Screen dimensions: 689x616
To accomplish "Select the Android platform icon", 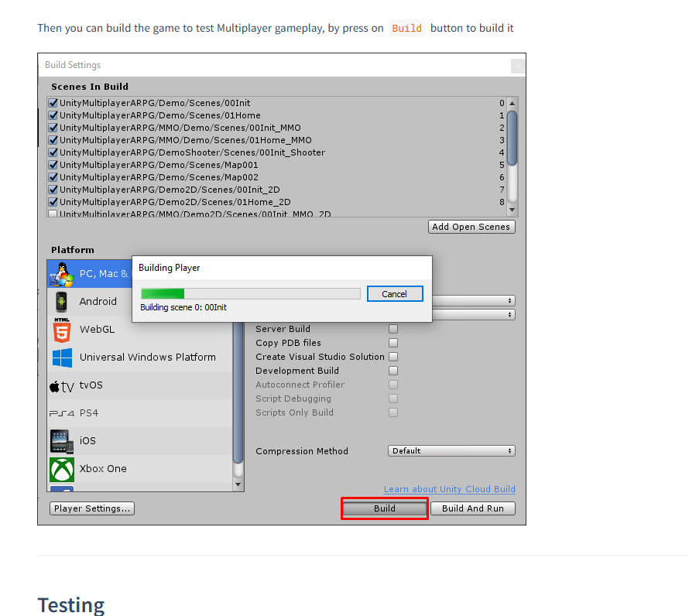I will pos(61,302).
